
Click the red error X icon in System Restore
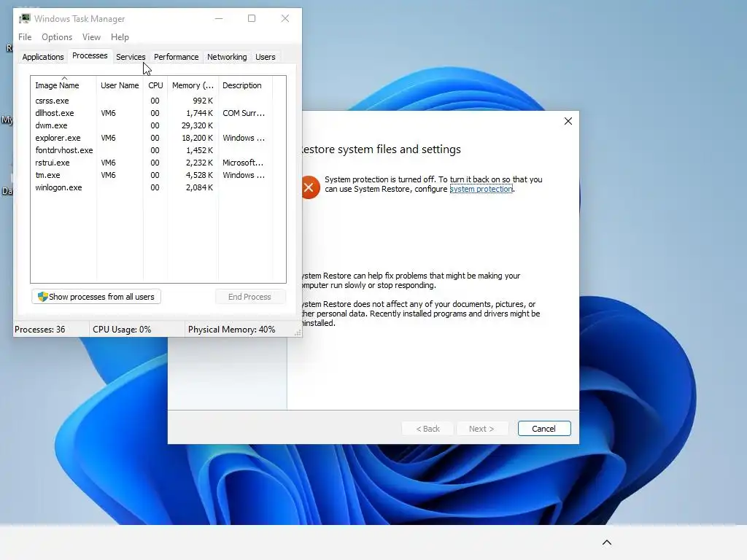click(309, 187)
